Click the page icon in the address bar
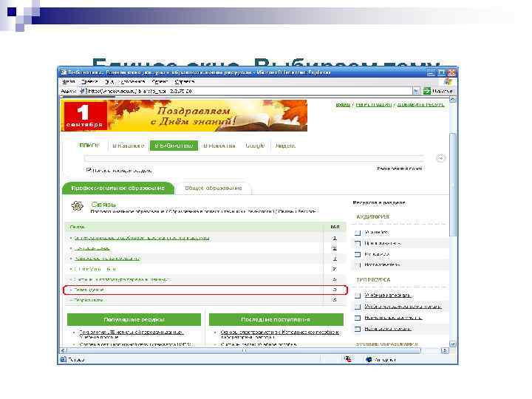Image resolution: width=532 pixels, height=399 pixels. (x=83, y=91)
